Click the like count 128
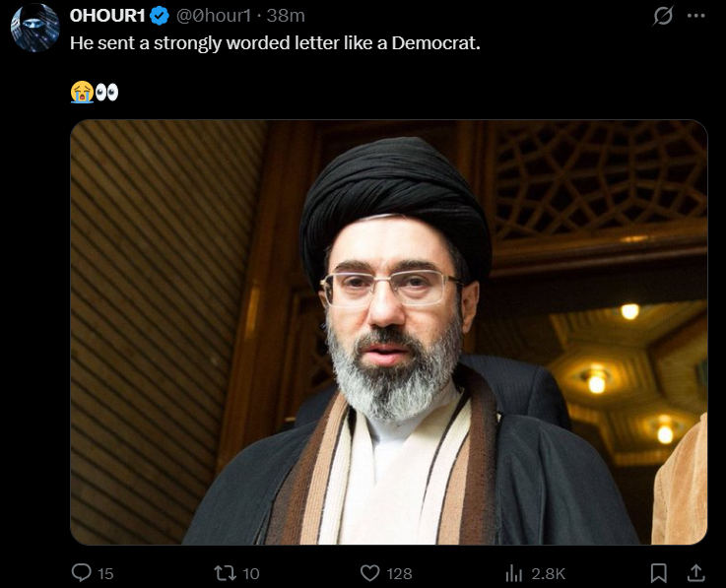 click(x=399, y=574)
